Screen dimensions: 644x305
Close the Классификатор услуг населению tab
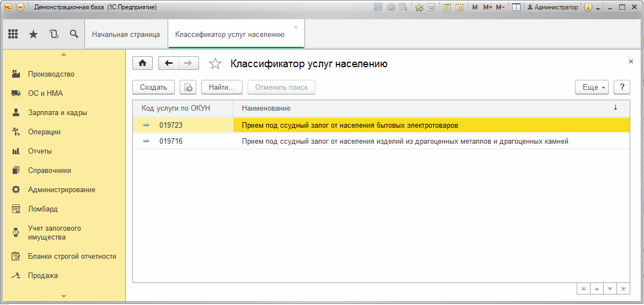point(296,27)
